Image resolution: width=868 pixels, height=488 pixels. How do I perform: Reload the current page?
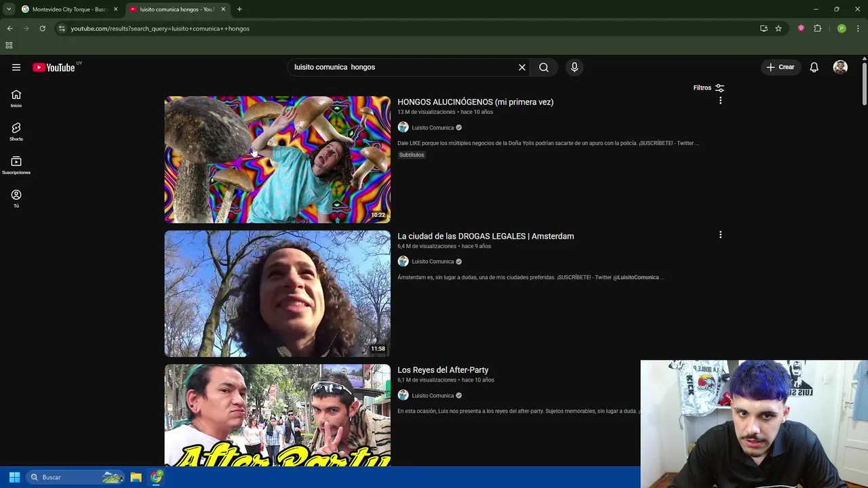pyautogui.click(x=42, y=28)
